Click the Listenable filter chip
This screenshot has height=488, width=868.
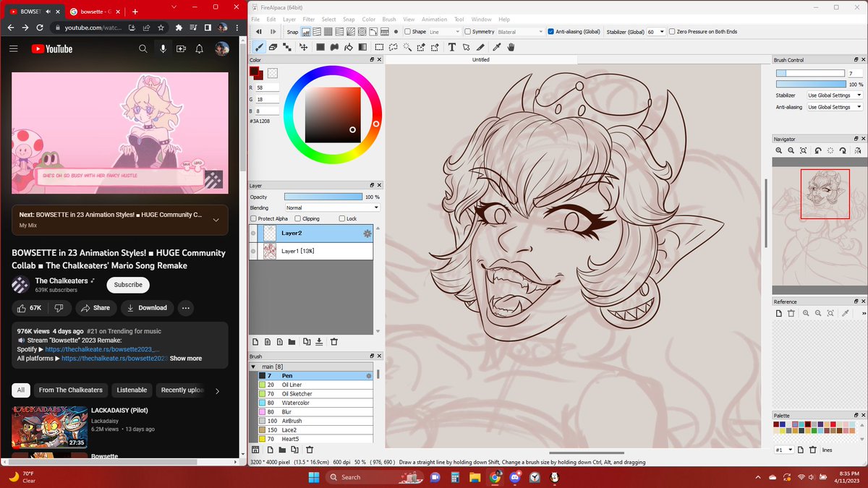(x=132, y=390)
